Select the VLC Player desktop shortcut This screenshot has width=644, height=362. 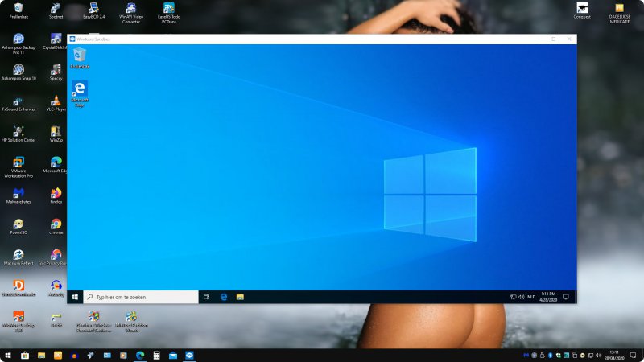point(56,101)
